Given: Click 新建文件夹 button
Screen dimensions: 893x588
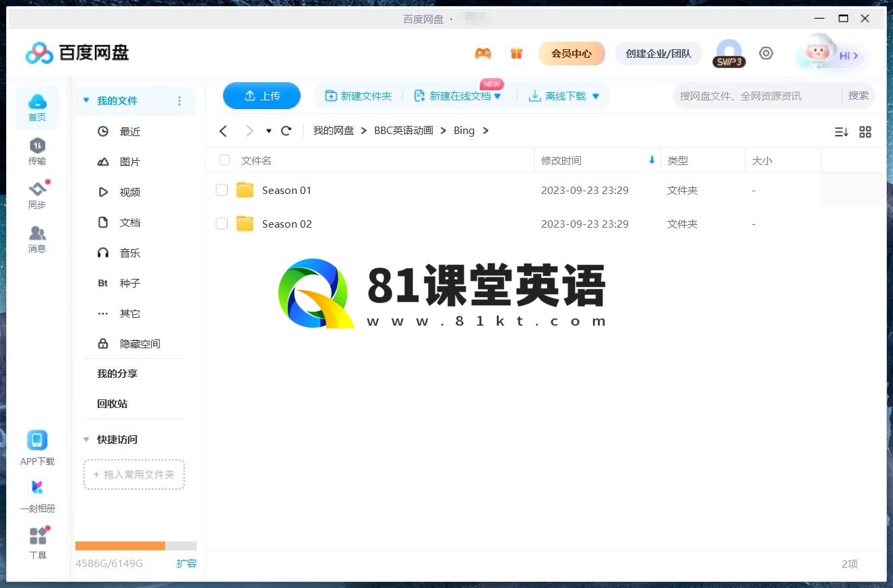Looking at the screenshot, I should pos(359,96).
